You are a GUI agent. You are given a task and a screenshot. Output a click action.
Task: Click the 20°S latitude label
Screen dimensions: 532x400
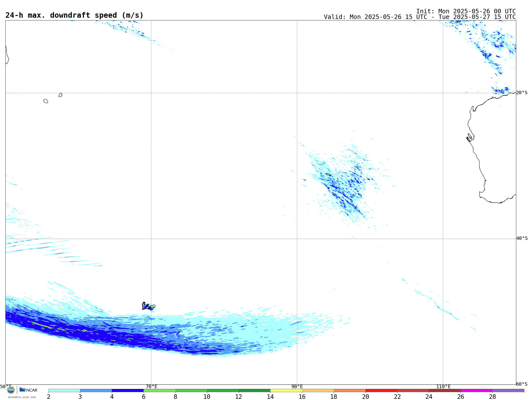click(522, 93)
